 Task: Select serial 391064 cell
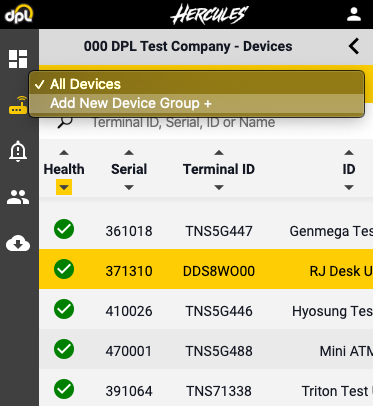(x=129, y=391)
